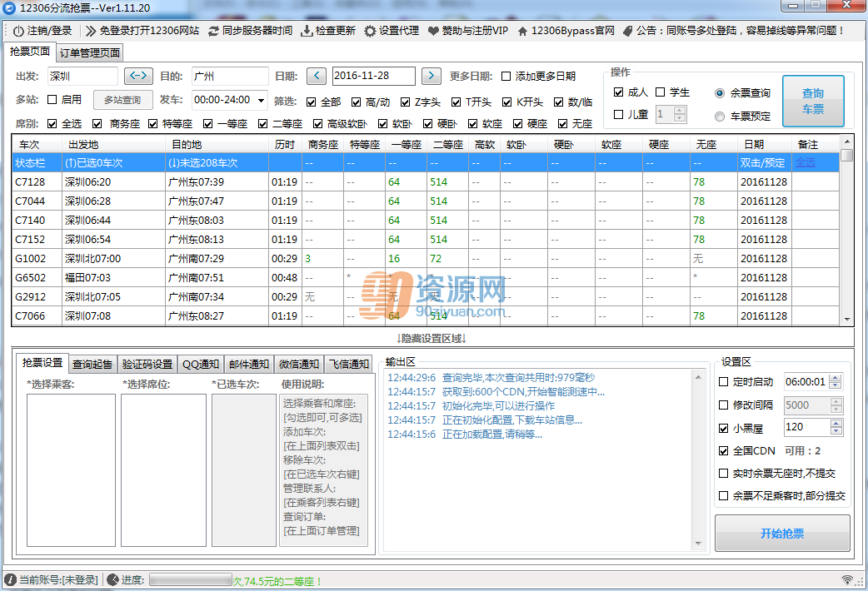Image resolution: width=868 pixels, height=591 pixels.
Task: Click the 日期 input field
Action: [374, 77]
